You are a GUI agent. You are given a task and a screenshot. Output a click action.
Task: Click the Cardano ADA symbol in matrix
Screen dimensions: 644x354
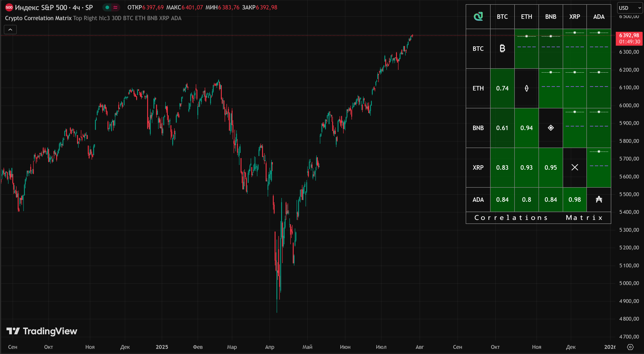pyautogui.click(x=599, y=199)
